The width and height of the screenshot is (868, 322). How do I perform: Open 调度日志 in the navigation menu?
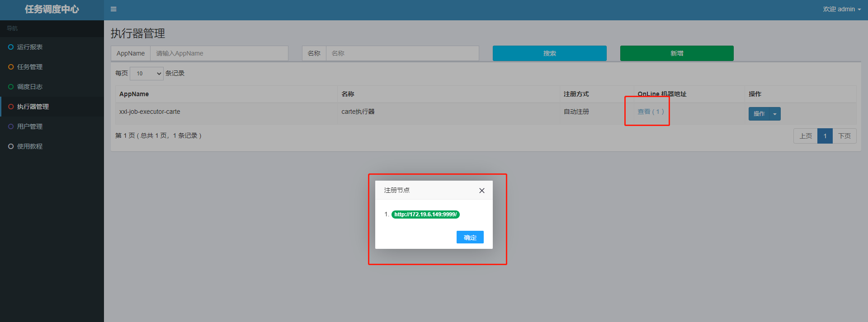52,87
